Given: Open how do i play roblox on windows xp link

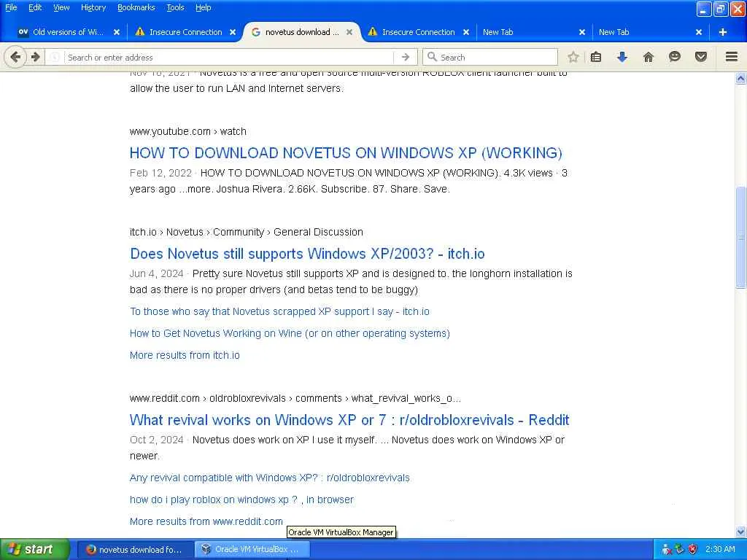Looking at the screenshot, I should (x=241, y=499).
